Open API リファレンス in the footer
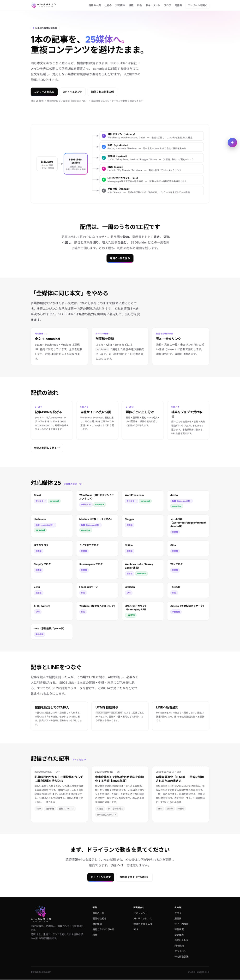This screenshot has width=240, height=980. click(142, 918)
